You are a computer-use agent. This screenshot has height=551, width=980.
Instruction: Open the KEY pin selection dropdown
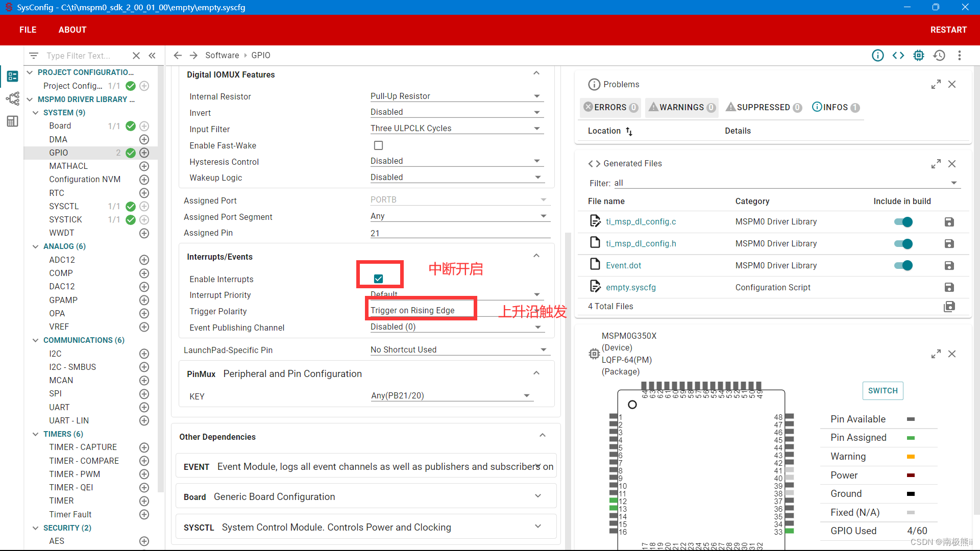tap(452, 395)
